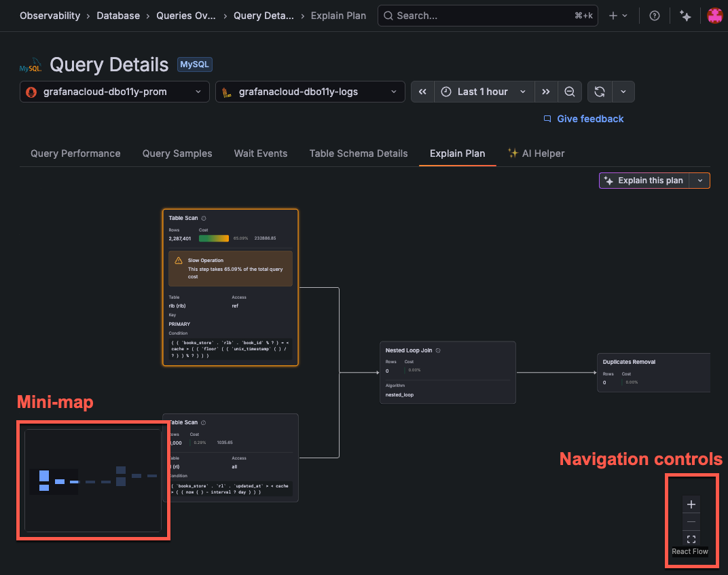Open the Grafana AI assistant sparkle icon
Viewport: 728px width, 575px height.
pos(685,15)
